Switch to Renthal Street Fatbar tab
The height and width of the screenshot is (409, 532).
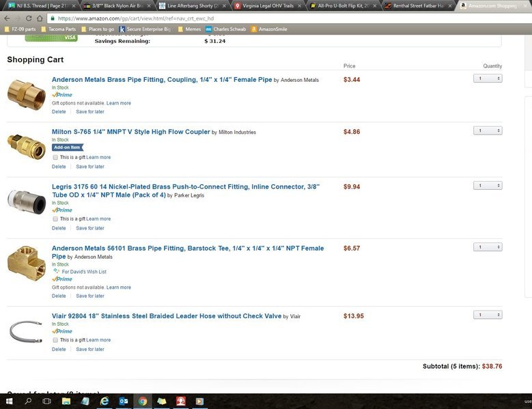tap(419, 5)
